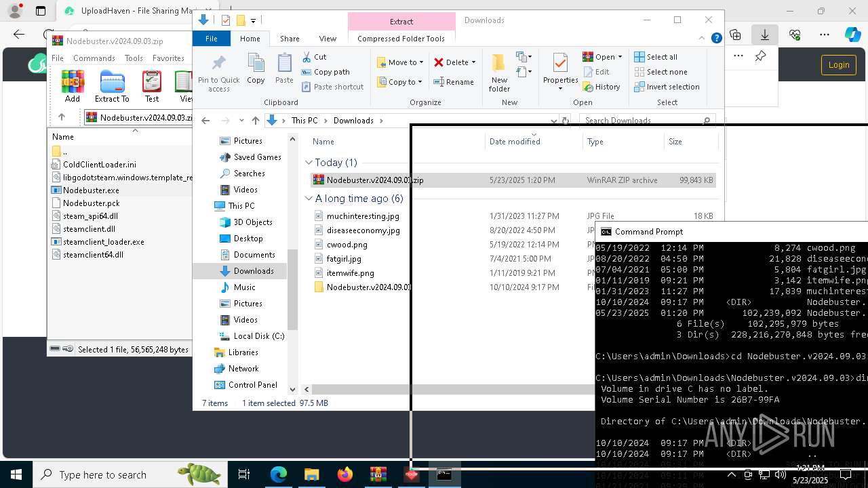The width and height of the screenshot is (868, 488).
Task: Open WinRAR Commands menu
Action: 94,58
